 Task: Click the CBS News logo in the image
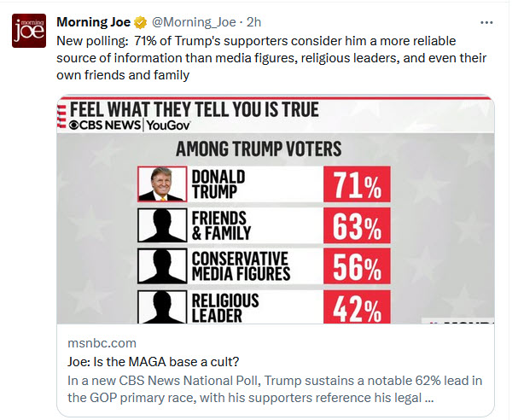tap(106, 125)
